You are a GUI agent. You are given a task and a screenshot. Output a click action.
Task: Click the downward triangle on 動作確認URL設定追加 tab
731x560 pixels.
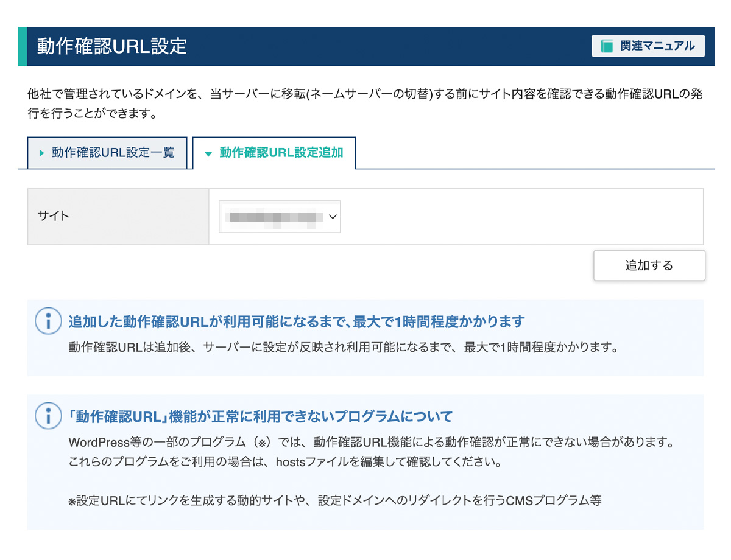point(208,153)
